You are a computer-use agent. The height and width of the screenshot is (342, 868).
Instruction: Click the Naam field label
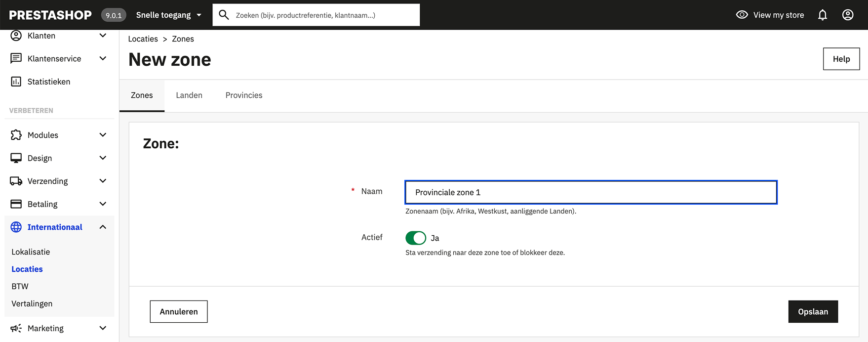pos(372,191)
